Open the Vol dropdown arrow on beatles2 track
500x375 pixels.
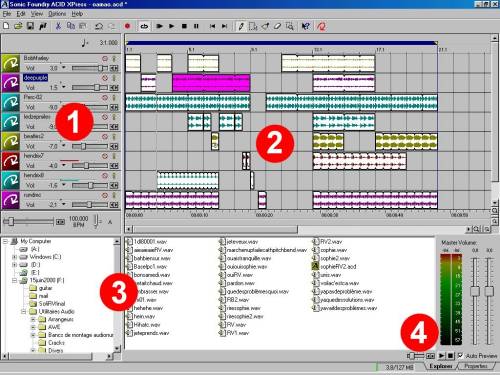pyautogui.click(x=64, y=146)
